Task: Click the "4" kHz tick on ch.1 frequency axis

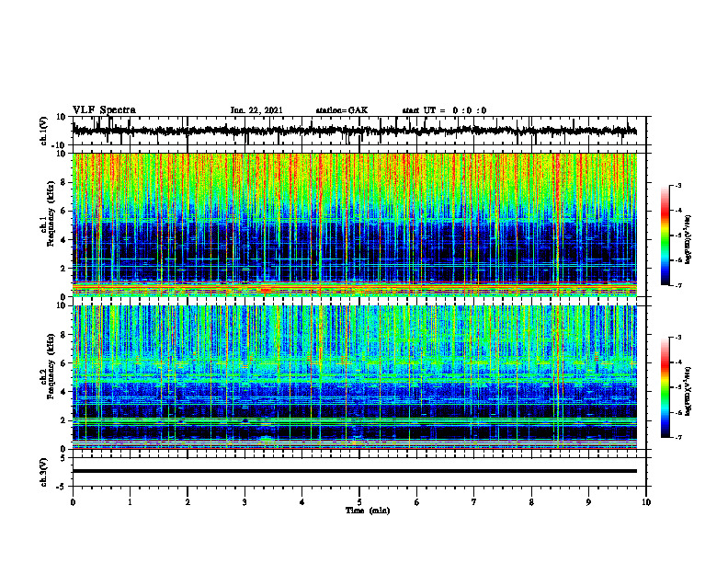Action: coord(64,240)
